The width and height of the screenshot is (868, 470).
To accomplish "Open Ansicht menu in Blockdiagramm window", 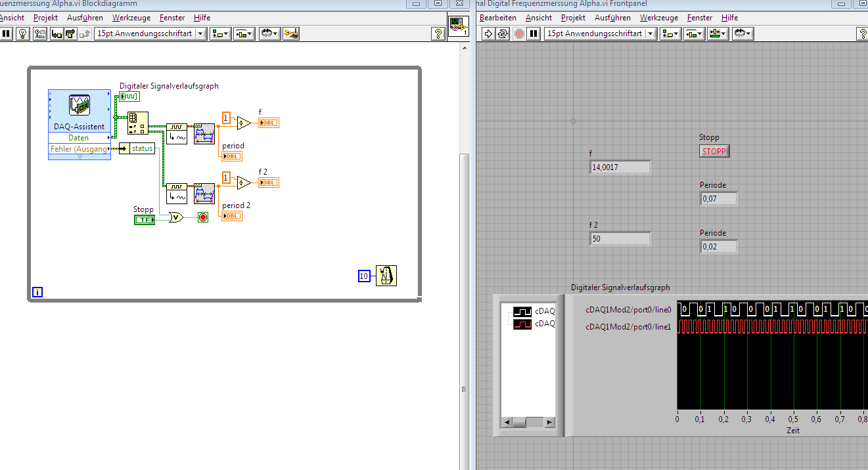I will pyautogui.click(x=12, y=18).
